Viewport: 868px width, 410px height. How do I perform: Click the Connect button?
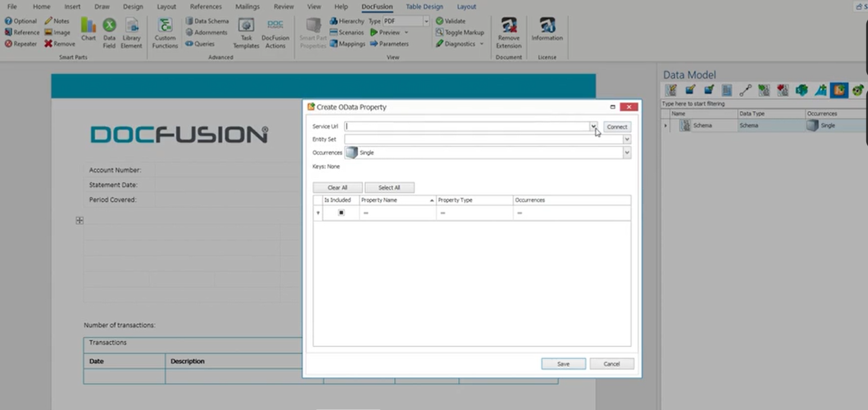tap(616, 127)
